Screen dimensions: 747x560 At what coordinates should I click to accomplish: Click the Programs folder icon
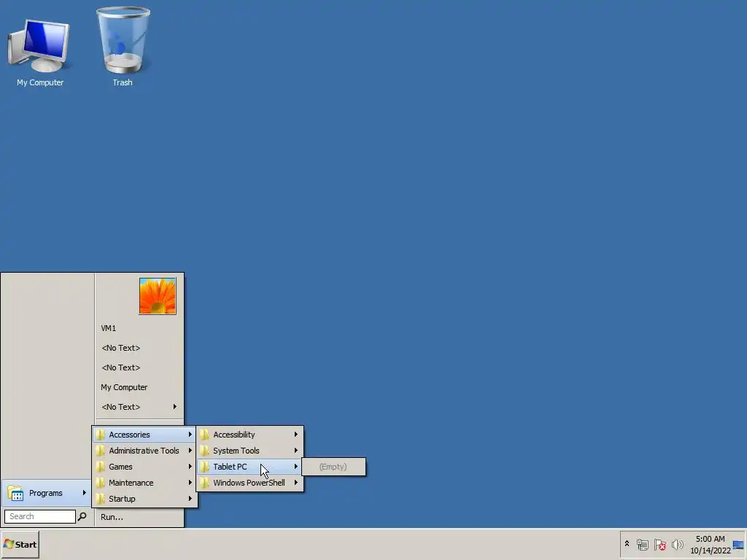[x=16, y=493]
